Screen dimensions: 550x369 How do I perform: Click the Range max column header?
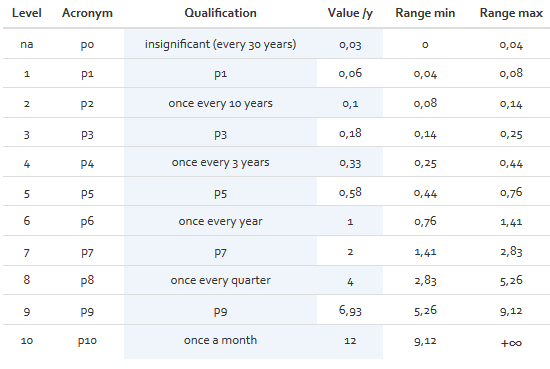(511, 13)
